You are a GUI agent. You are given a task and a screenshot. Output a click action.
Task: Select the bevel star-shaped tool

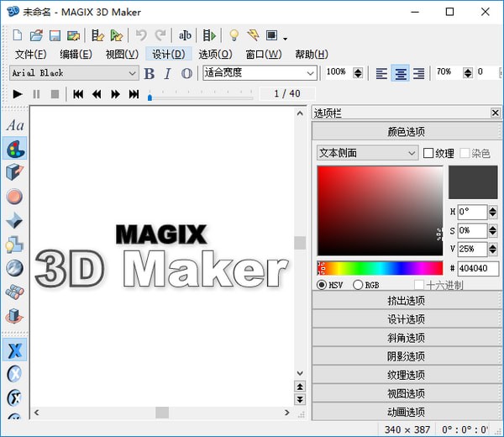pyautogui.click(x=15, y=220)
